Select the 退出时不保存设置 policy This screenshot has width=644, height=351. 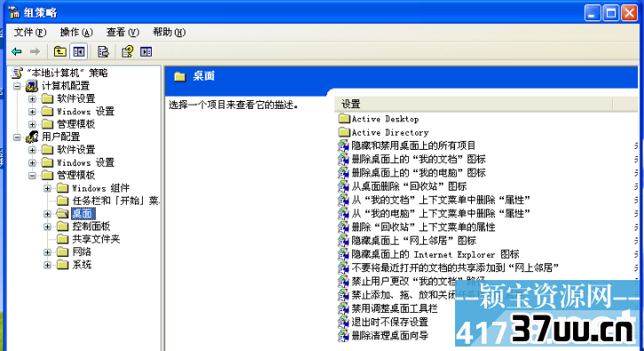pyautogui.click(x=389, y=322)
